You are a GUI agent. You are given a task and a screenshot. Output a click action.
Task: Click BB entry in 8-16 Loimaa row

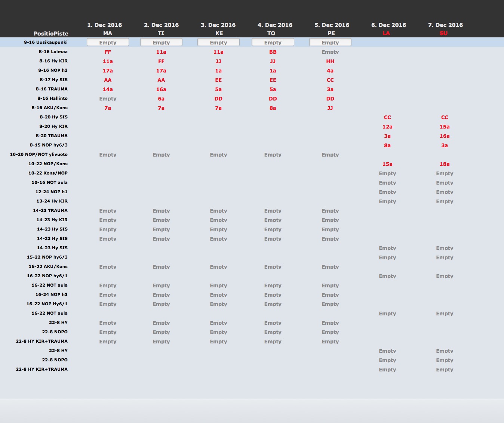click(273, 52)
